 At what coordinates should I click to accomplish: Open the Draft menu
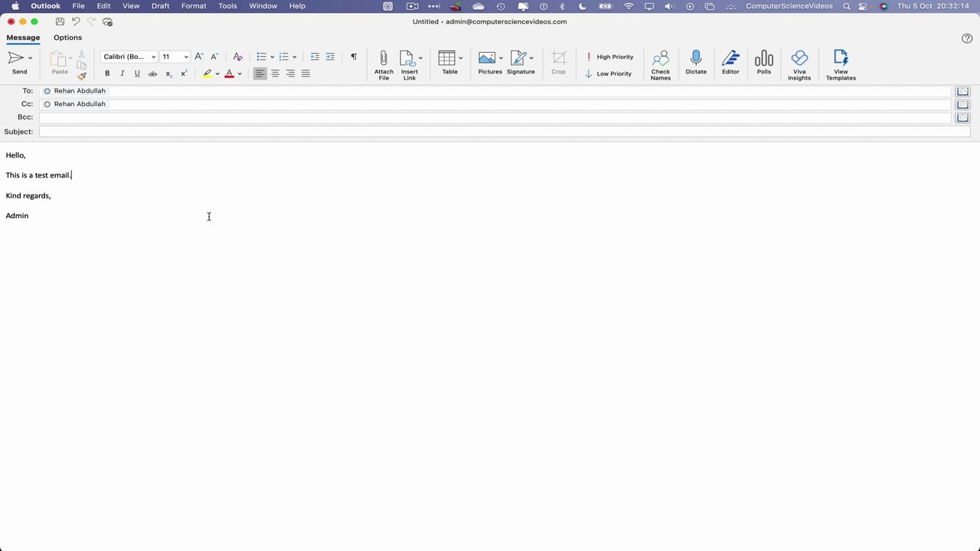(x=160, y=6)
